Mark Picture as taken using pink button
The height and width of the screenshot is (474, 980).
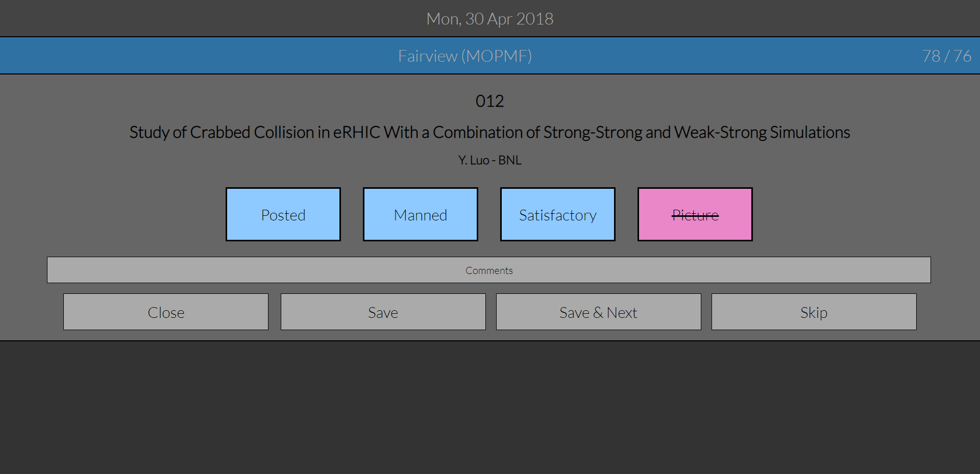click(x=695, y=214)
